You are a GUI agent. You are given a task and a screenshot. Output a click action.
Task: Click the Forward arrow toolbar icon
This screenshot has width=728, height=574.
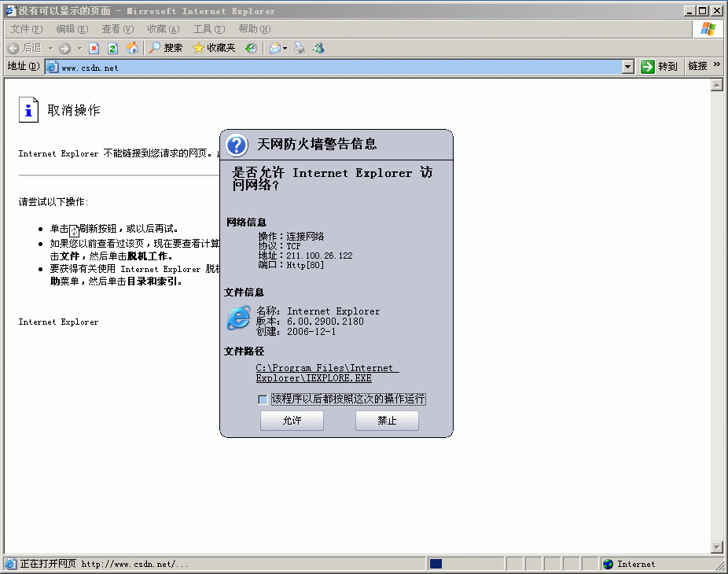(65, 48)
